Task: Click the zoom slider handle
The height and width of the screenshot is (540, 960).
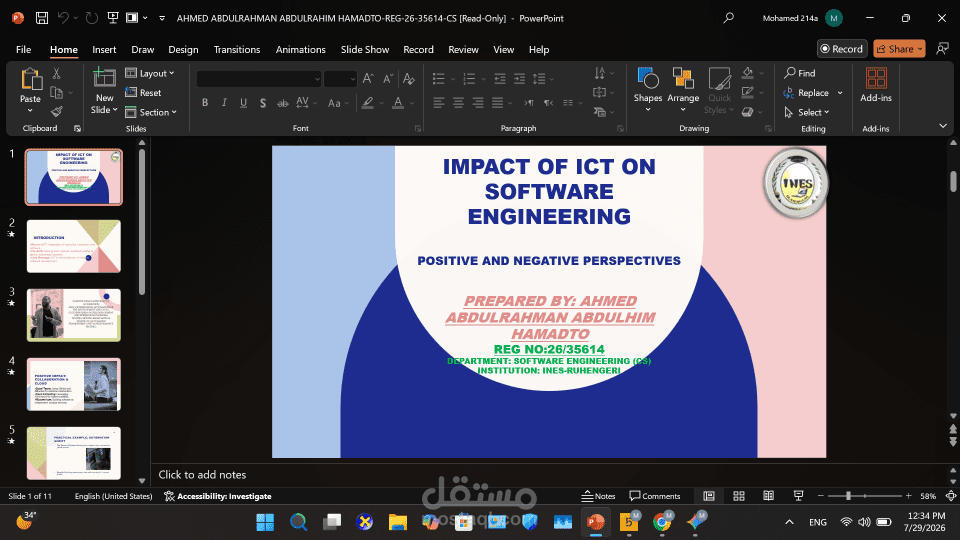Action: point(848,496)
